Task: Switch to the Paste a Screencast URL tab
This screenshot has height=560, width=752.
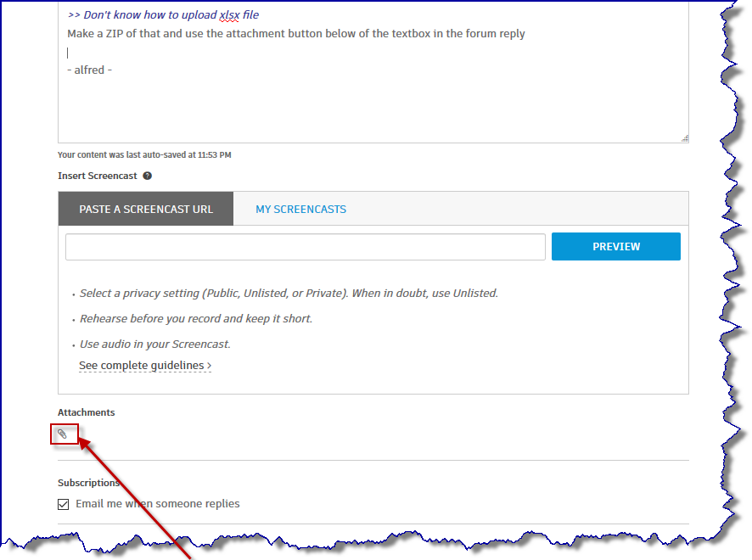Action: coord(146,209)
